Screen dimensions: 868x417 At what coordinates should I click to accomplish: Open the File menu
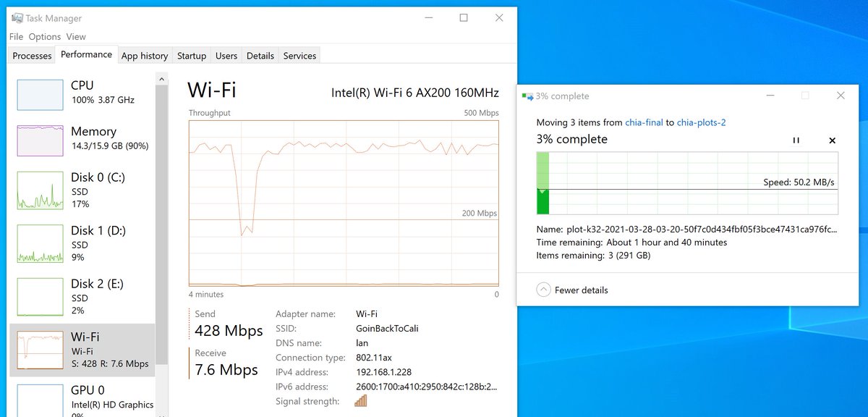(16, 36)
